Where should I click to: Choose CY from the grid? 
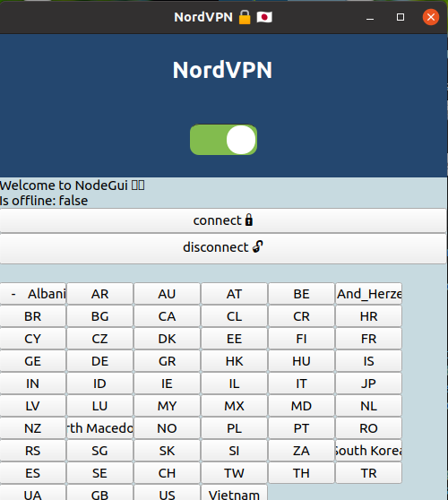pos(33,339)
